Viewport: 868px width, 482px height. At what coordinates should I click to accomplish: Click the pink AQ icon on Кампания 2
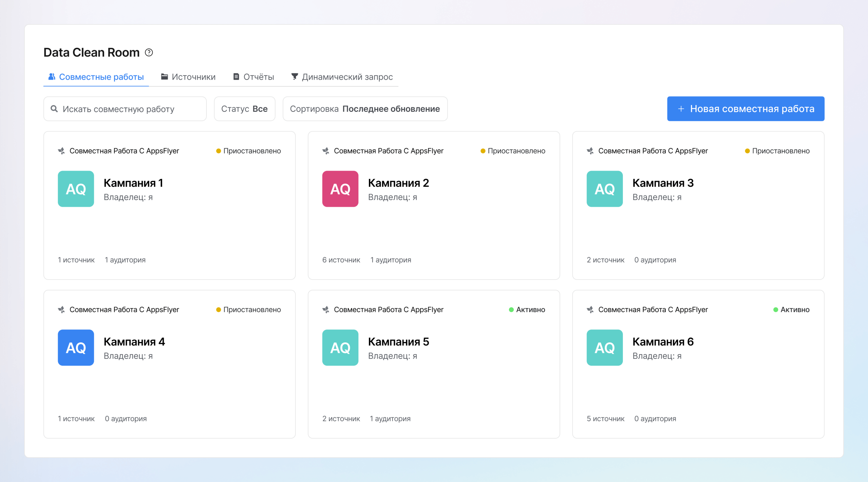pos(340,189)
